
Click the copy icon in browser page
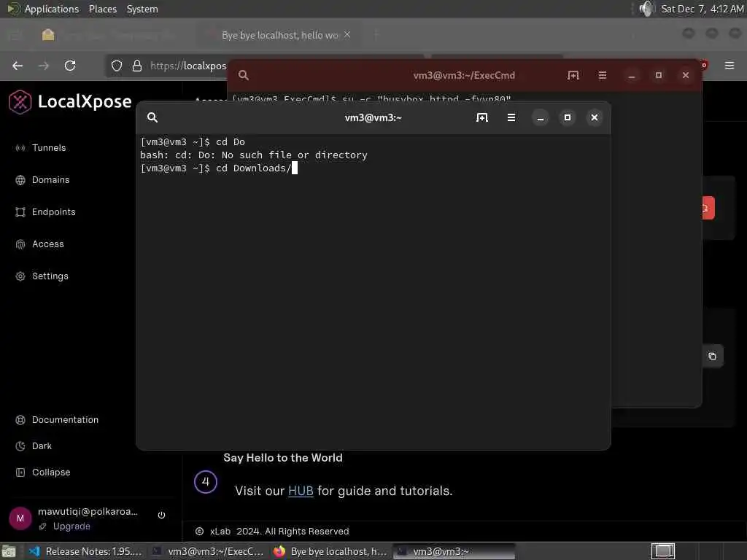(x=712, y=356)
